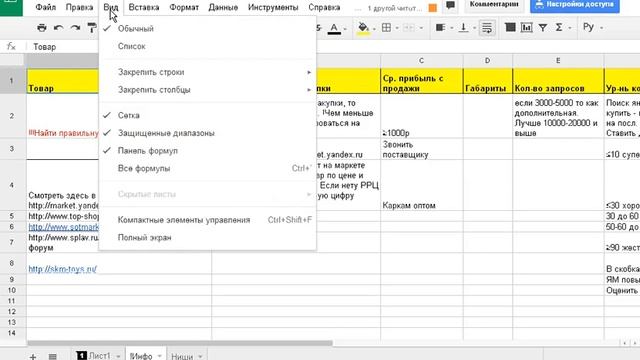The width and height of the screenshot is (640, 360).
Task: Open Лист1 tab dropdown arrow
Action: tap(118, 357)
